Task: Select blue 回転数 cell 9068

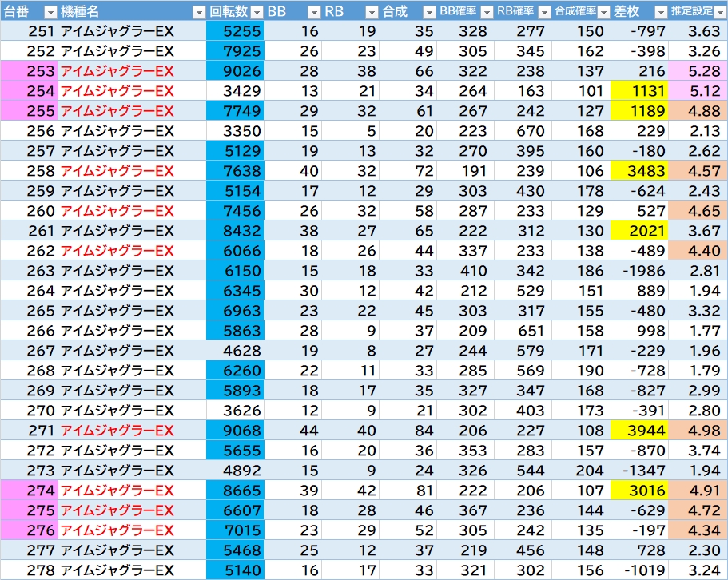Action: 235,431
